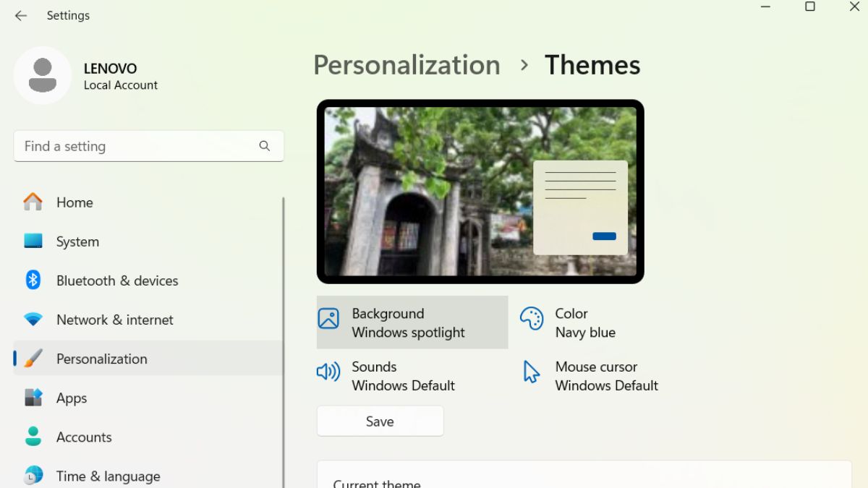This screenshot has height=488, width=868.
Task: Click the search magnifier icon
Action: (x=265, y=145)
